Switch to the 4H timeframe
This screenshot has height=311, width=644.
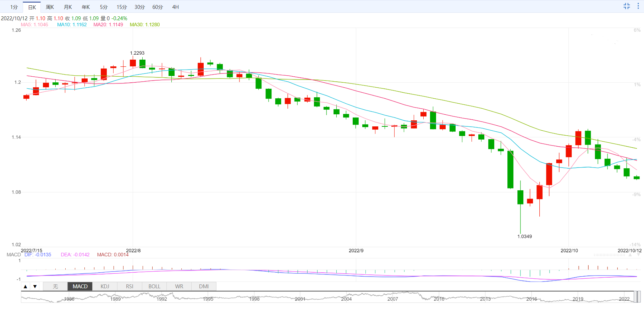point(176,7)
